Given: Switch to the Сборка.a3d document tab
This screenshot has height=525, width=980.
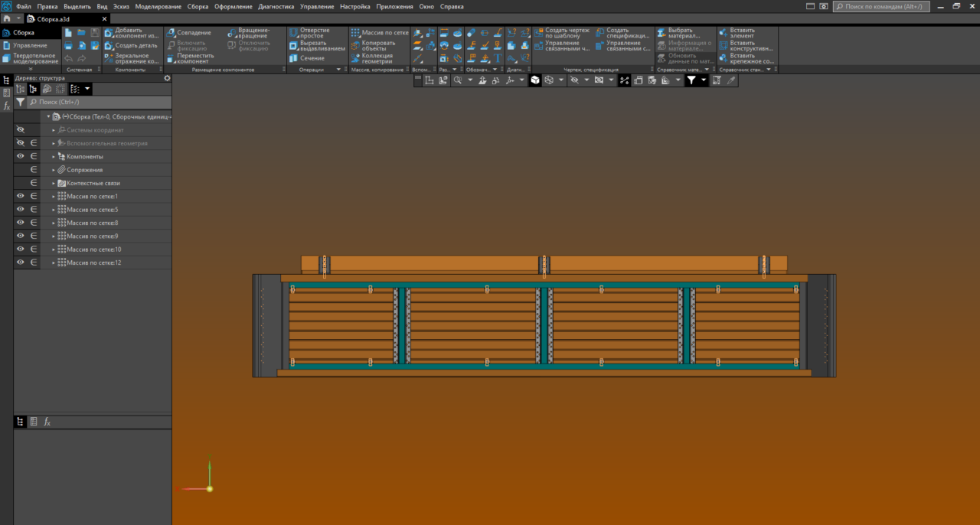Looking at the screenshot, I should tap(54, 18).
